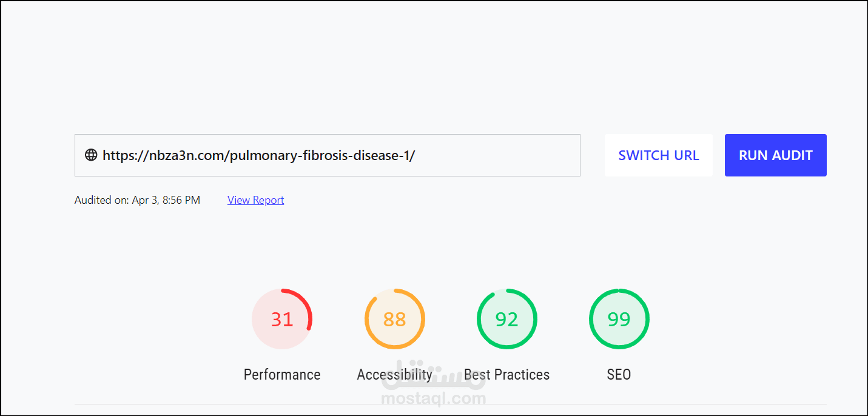
Task: Click the SEO score number 99
Action: [619, 319]
